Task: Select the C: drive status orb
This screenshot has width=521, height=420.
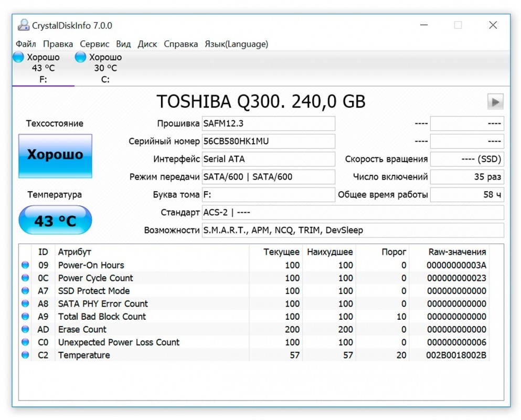Action: (80, 57)
